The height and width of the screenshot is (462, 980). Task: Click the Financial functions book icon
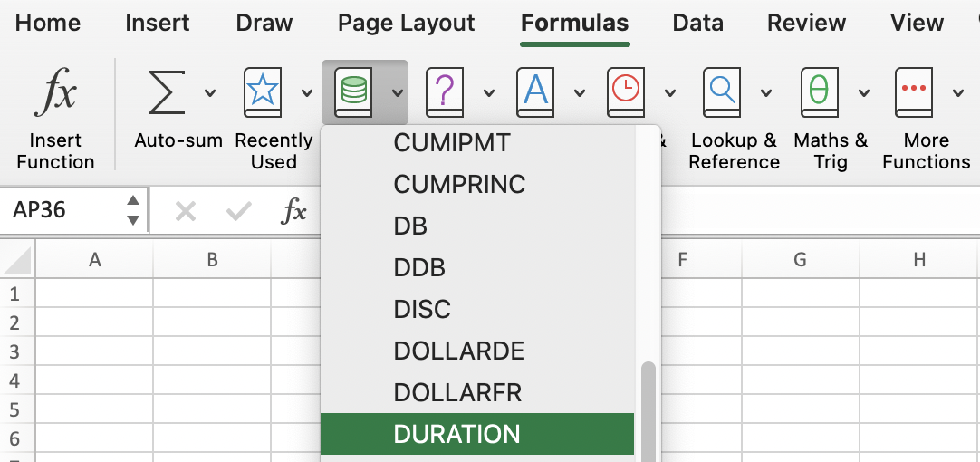[x=354, y=92]
